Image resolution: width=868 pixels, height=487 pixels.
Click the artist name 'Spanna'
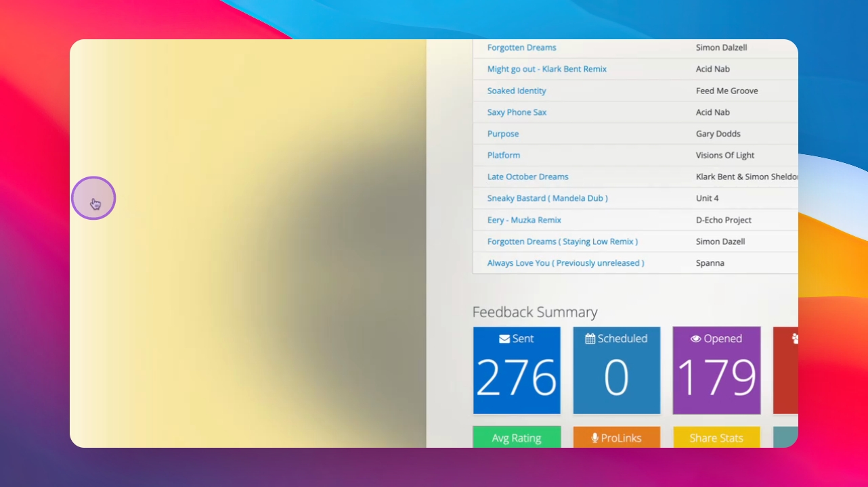pos(710,263)
